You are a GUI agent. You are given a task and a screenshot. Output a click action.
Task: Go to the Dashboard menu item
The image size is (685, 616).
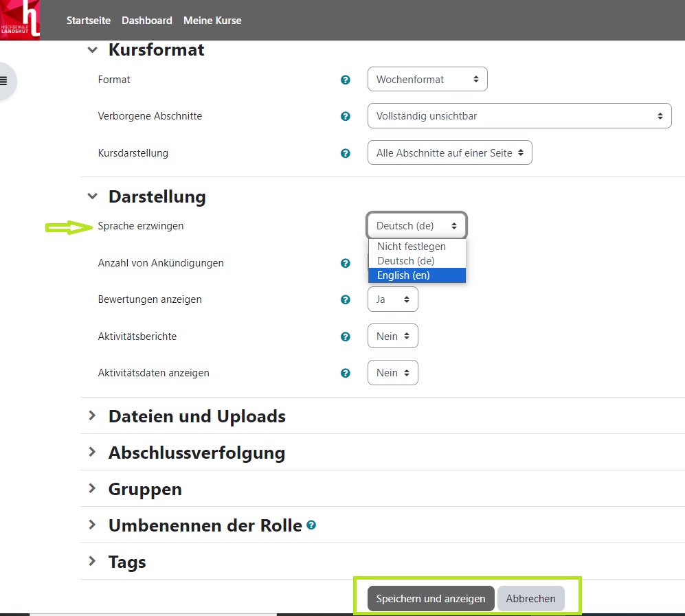(x=146, y=20)
